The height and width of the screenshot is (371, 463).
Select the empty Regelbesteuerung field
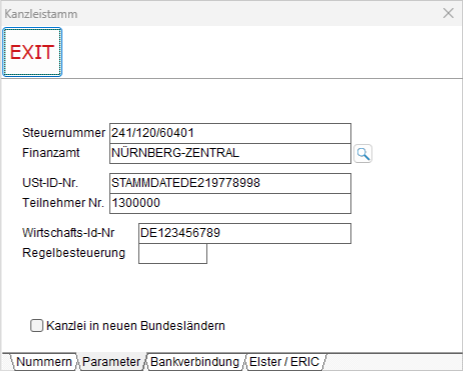(x=173, y=253)
